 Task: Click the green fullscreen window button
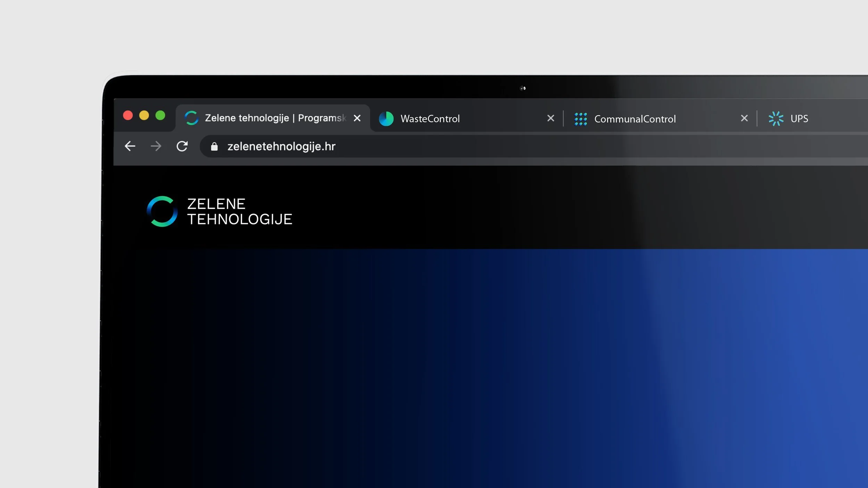(x=160, y=115)
